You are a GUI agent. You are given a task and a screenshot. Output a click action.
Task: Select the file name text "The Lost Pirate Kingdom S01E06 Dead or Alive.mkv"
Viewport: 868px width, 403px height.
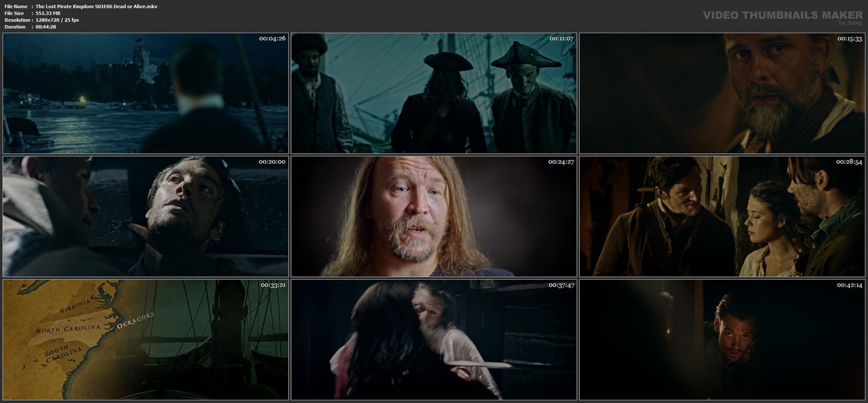coord(96,6)
